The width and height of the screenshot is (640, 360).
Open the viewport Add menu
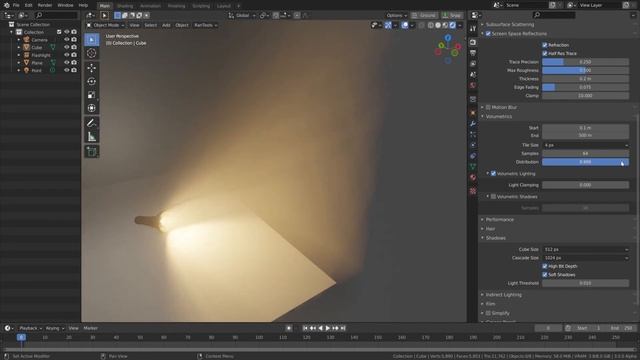tap(166, 25)
